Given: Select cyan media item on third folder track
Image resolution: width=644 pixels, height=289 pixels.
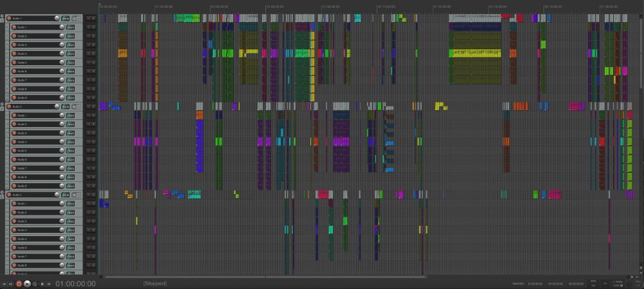Looking at the screenshot, I should coord(194,194).
